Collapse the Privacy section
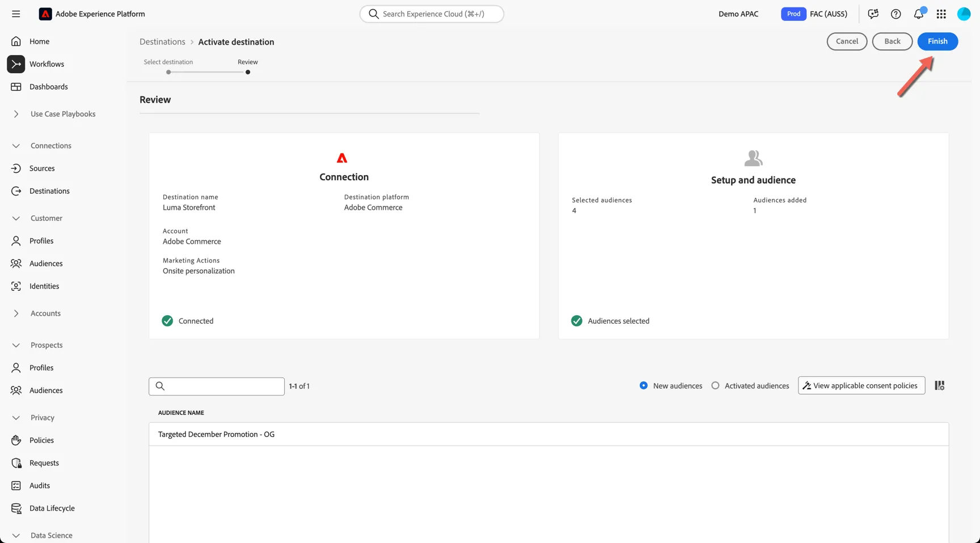 (x=16, y=418)
